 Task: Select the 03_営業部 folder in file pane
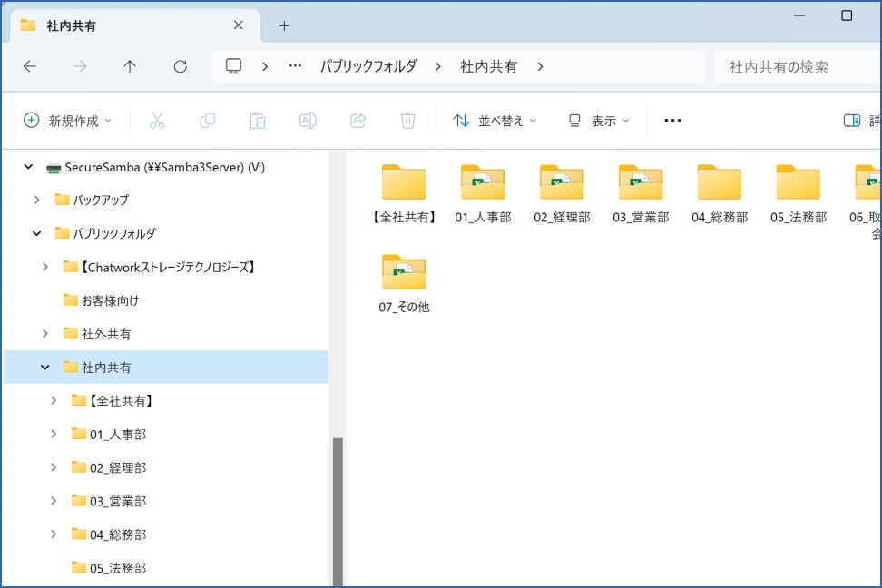(641, 194)
